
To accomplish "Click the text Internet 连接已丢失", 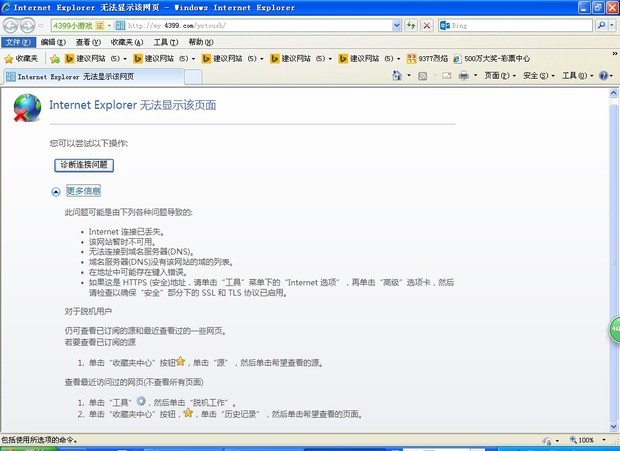I will coord(127,232).
